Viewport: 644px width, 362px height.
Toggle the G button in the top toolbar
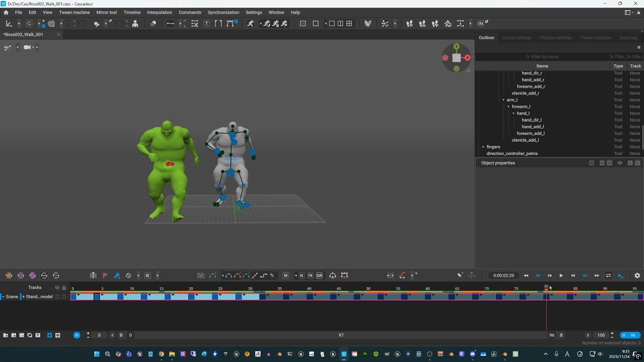(29, 24)
